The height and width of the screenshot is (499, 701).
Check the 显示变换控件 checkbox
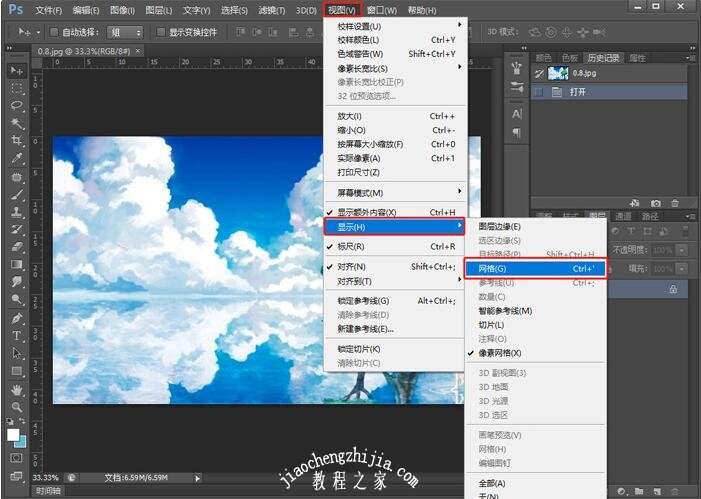point(161,32)
